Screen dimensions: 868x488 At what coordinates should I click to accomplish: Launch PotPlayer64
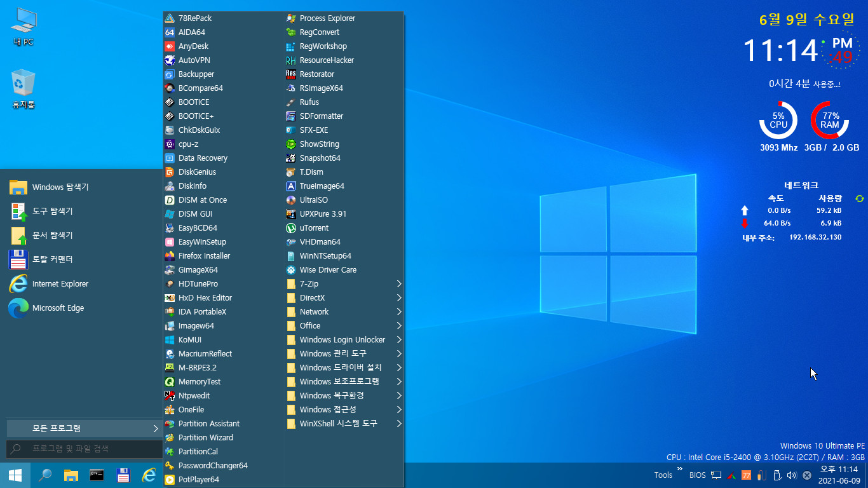coord(222,480)
